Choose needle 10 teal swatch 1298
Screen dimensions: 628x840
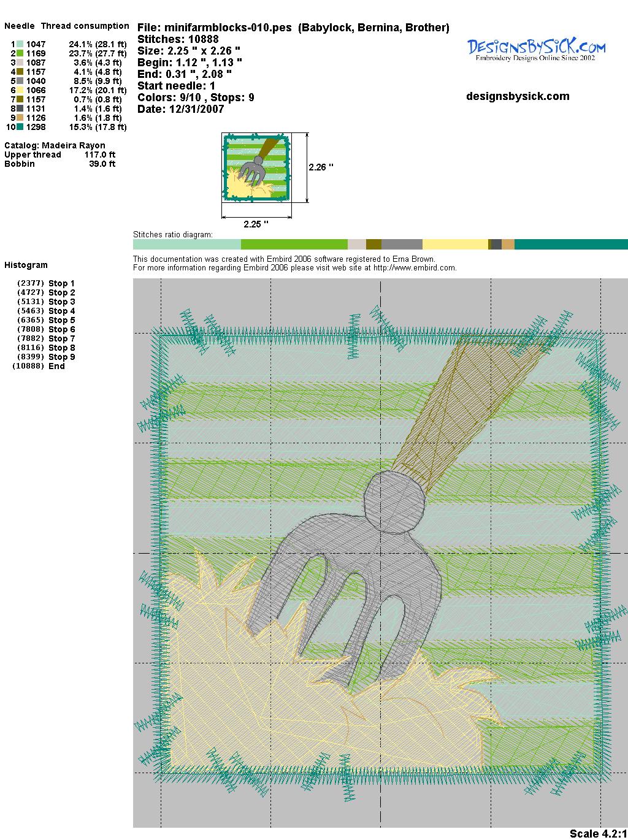coord(20,127)
